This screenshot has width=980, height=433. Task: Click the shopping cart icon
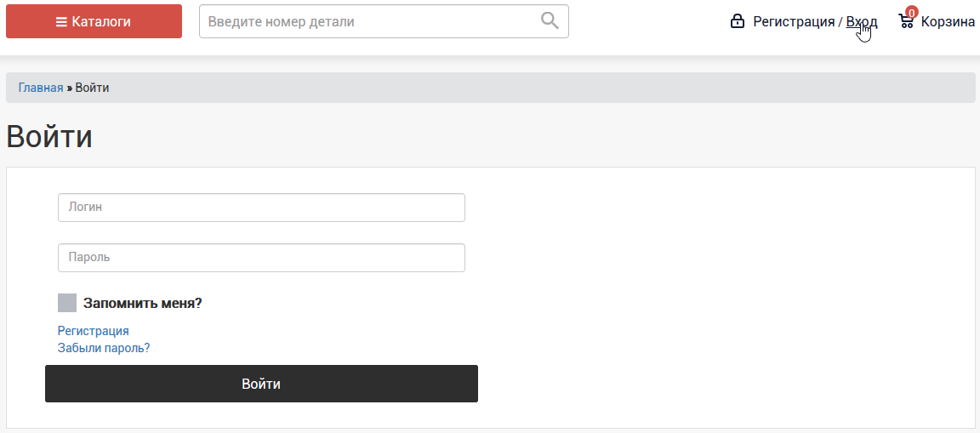(x=906, y=22)
